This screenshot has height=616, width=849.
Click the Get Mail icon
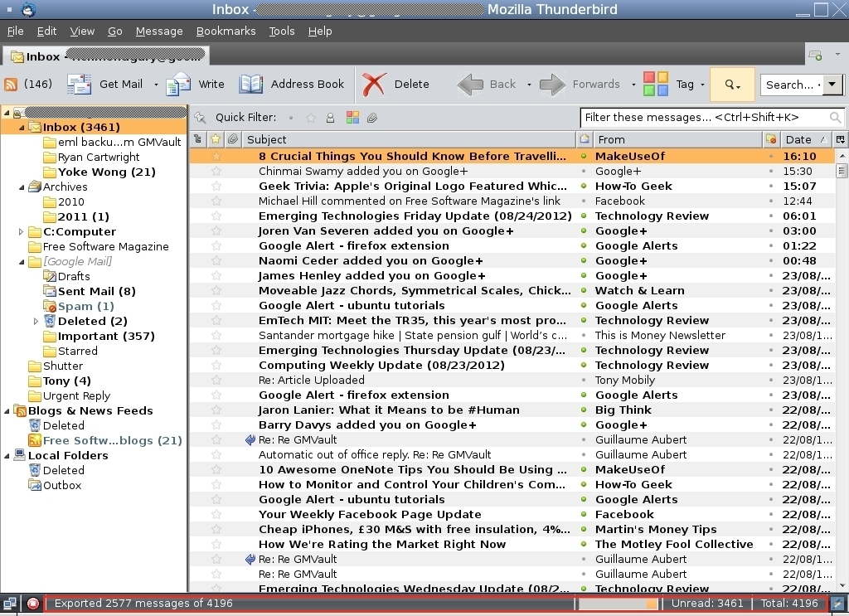coord(79,85)
